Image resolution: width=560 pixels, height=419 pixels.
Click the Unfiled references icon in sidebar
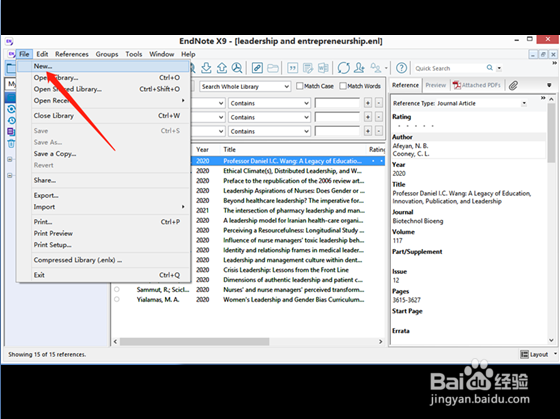point(11,132)
